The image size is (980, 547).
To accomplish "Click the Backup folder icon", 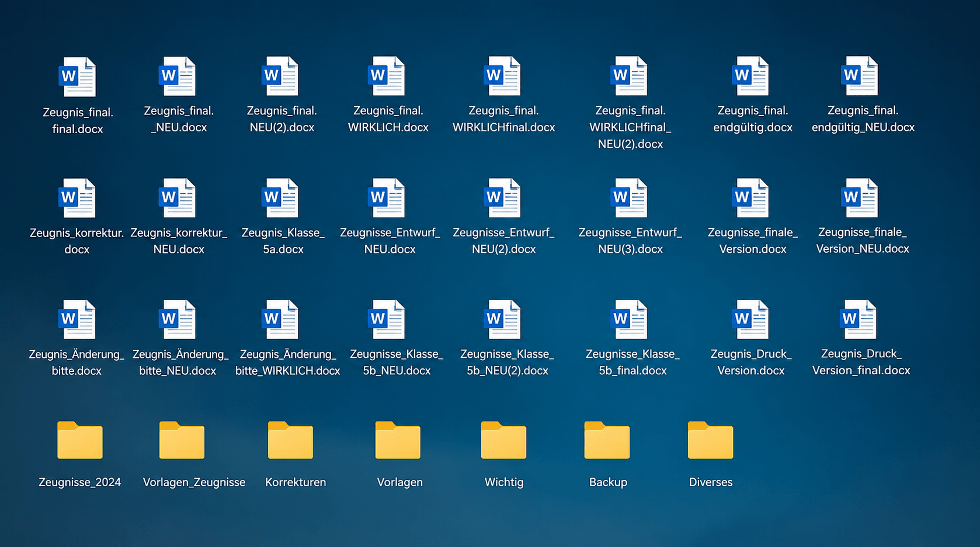I will click(607, 440).
